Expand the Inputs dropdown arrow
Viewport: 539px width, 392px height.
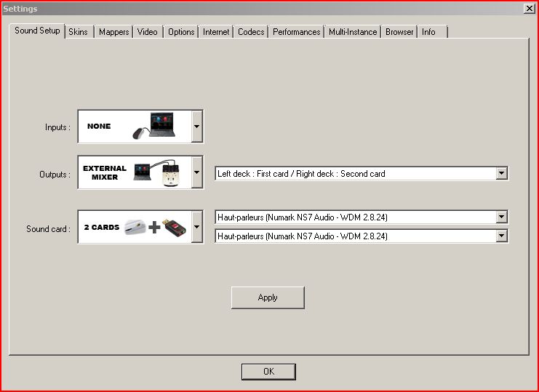(196, 127)
